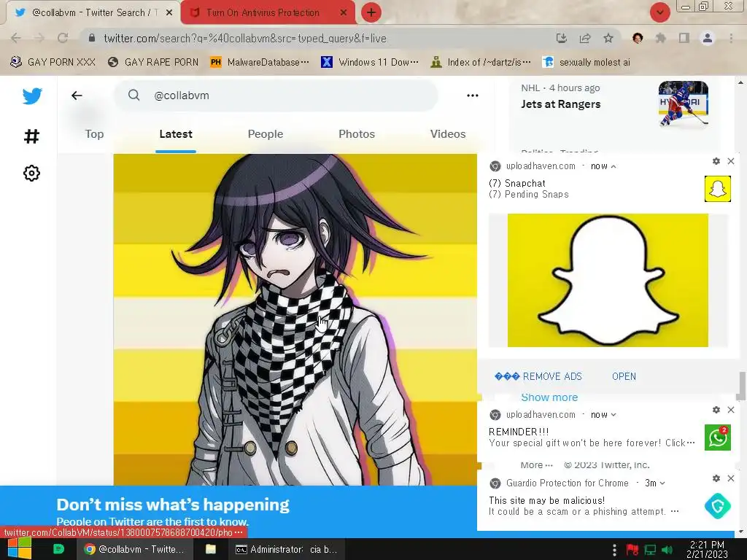Dismiss the Snapchat notification with X

(731, 161)
